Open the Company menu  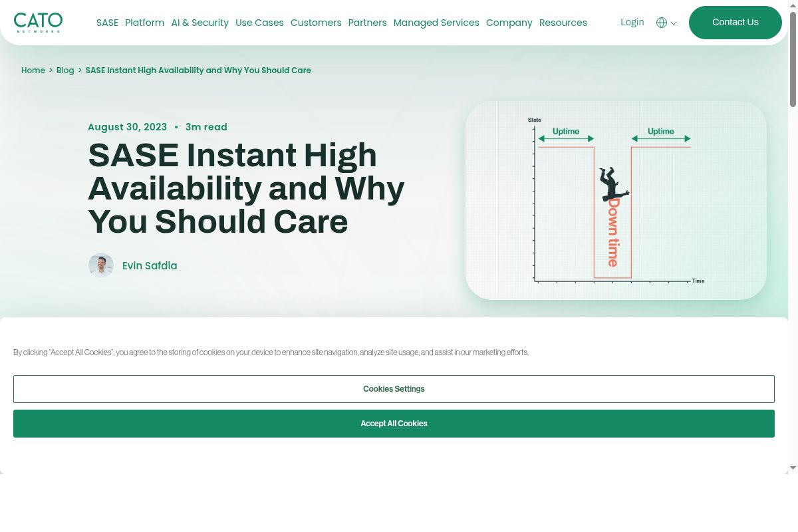[x=509, y=23]
